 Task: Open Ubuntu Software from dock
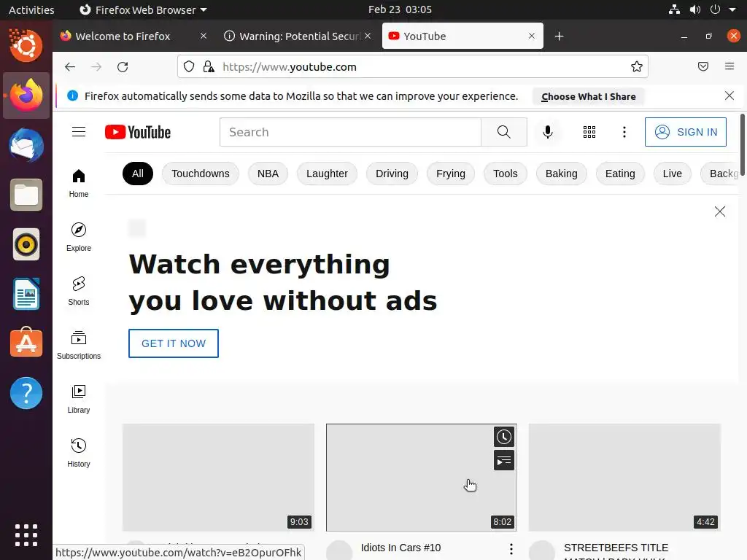[26, 343]
